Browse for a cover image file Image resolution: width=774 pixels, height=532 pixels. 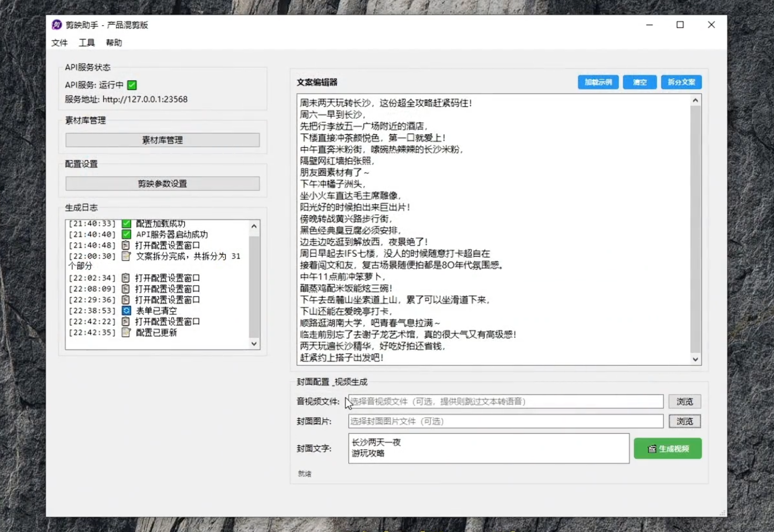pos(684,421)
